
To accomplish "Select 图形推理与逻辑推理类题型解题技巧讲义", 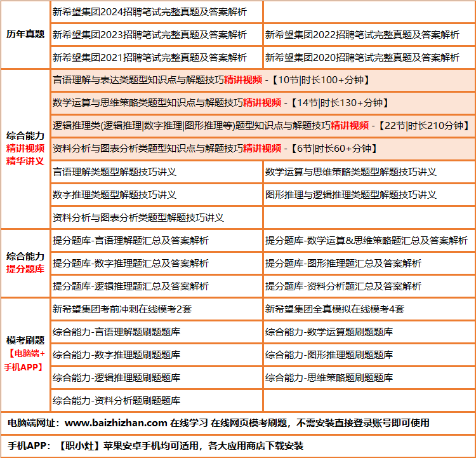I will pos(369,195).
